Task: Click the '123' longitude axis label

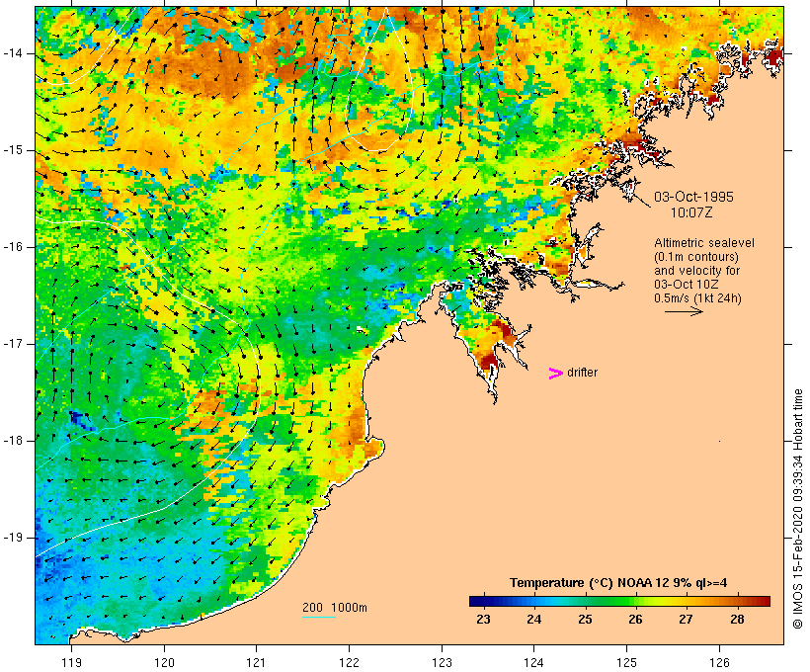Action: click(442, 662)
